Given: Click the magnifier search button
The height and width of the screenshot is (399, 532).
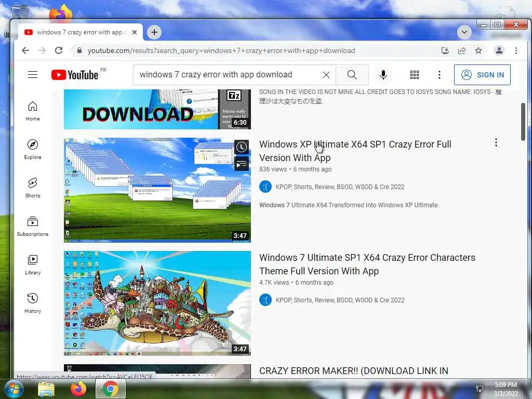Looking at the screenshot, I should pos(352,75).
